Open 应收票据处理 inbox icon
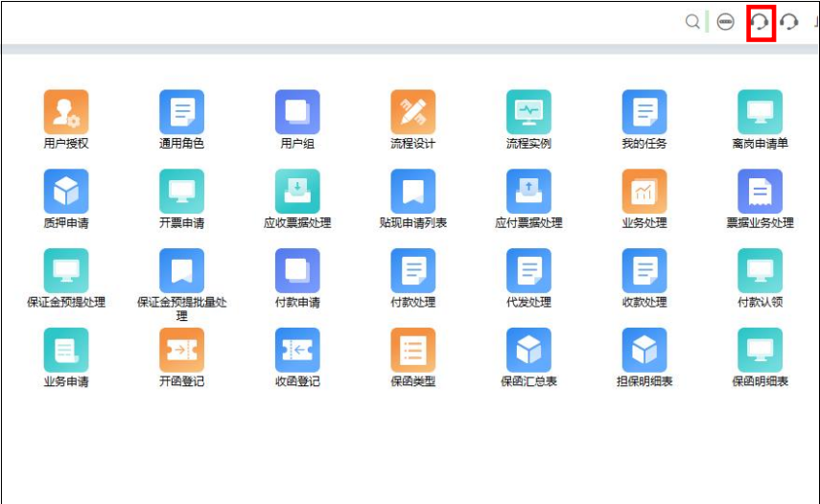 pyautogui.click(x=297, y=191)
